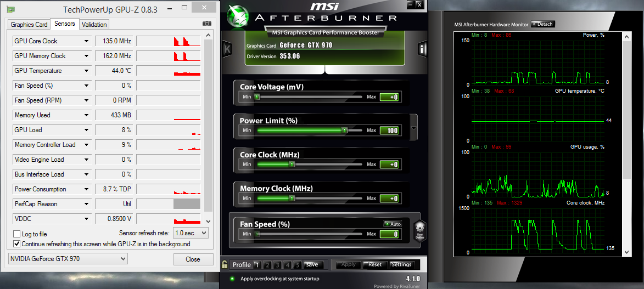Image resolution: width=644 pixels, height=289 pixels.
Task: Click the Fan Speed slider handle
Action: (257, 234)
